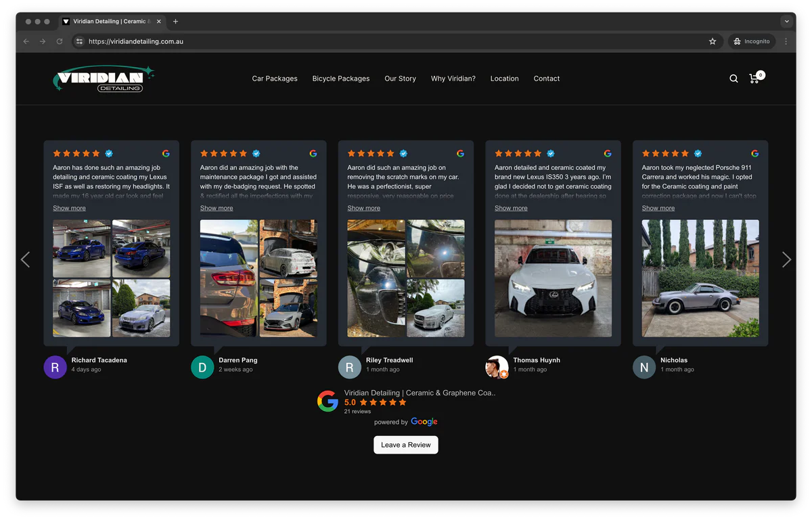The height and width of the screenshot is (520, 812).
Task: Expand the tab search dropdown arrow
Action: pos(786,22)
